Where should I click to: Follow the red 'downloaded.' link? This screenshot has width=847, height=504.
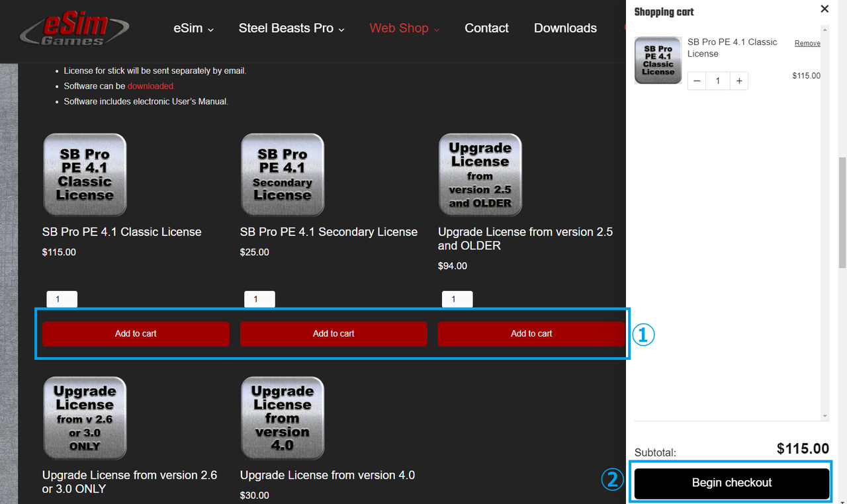[152, 86]
